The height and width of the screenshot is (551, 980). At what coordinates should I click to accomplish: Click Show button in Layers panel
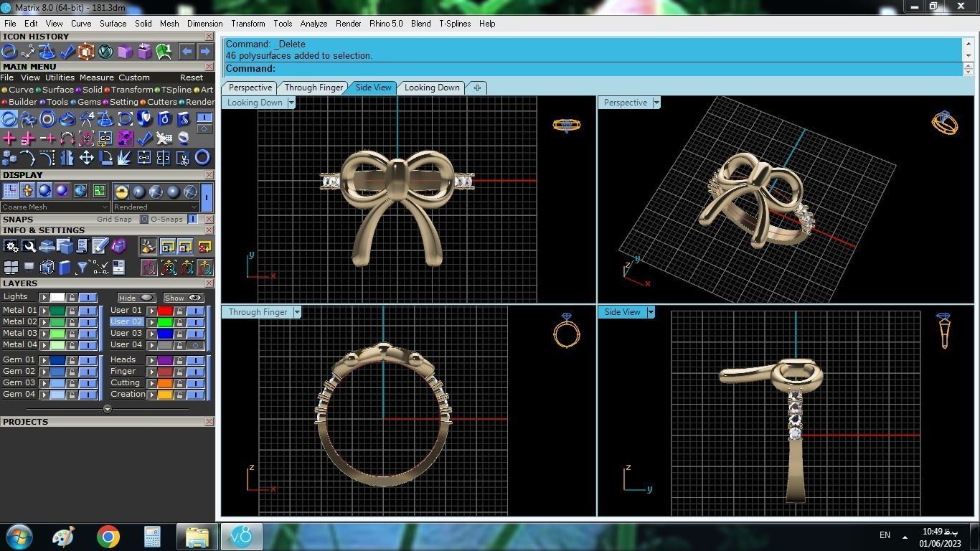(184, 298)
